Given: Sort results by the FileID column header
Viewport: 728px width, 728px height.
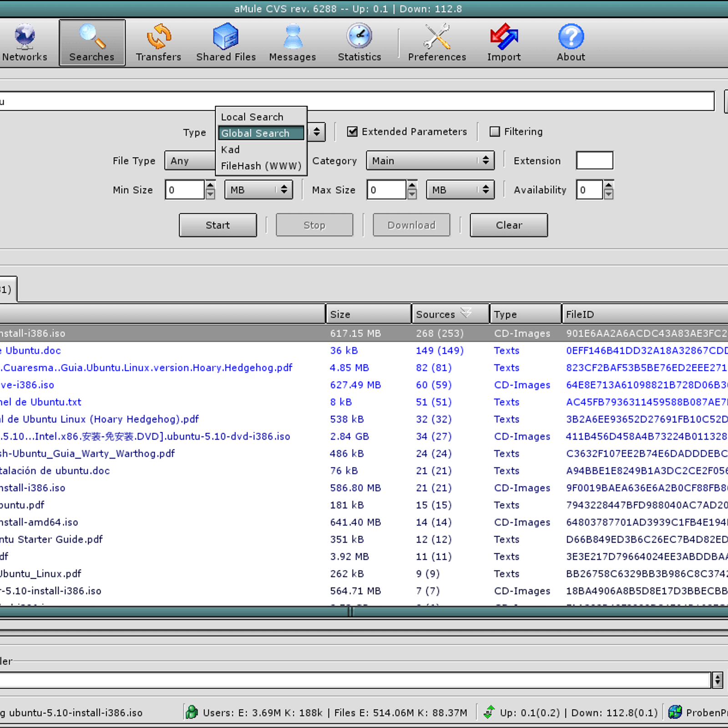Looking at the screenshot, I should click(645, 314).
